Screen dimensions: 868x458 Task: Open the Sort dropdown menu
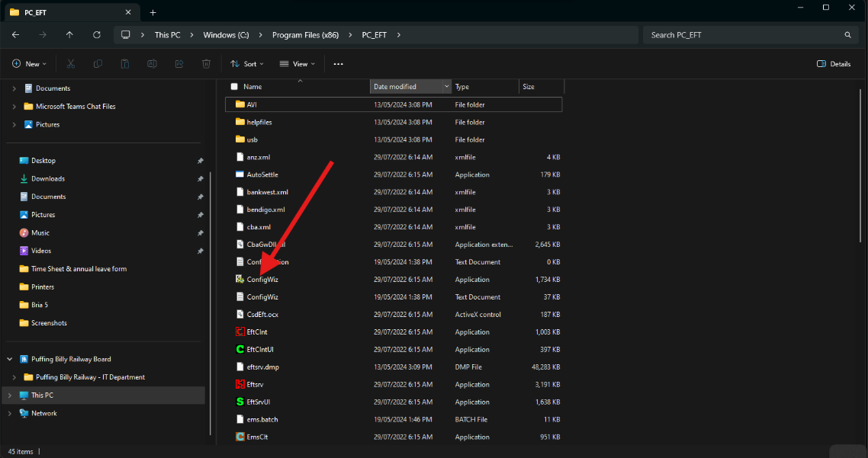pos(247,64)
